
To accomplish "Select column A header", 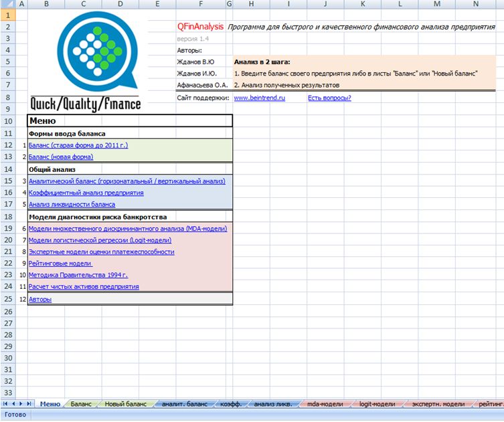I will pos(21,4).
